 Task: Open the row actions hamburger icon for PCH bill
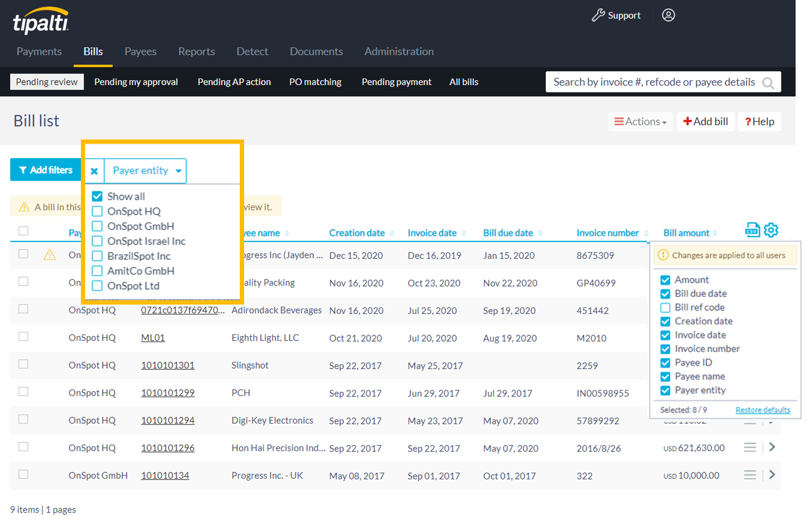pos(750,392)
